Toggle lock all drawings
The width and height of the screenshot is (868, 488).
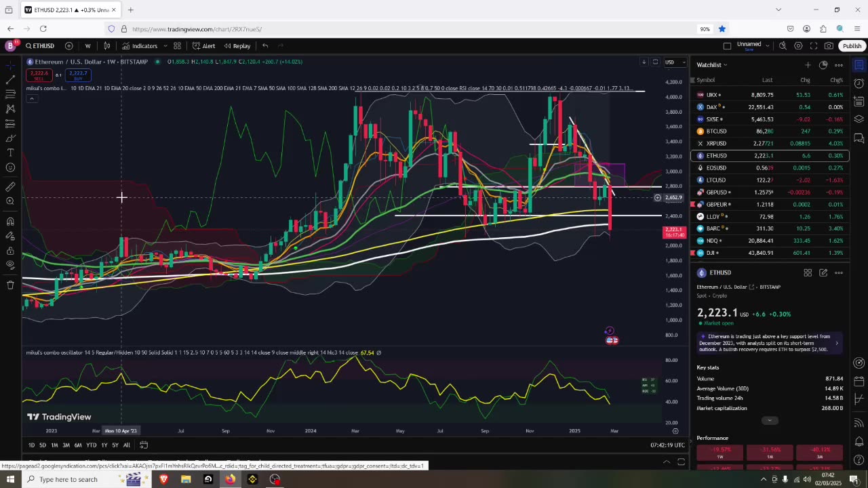[x=10, y=251]
